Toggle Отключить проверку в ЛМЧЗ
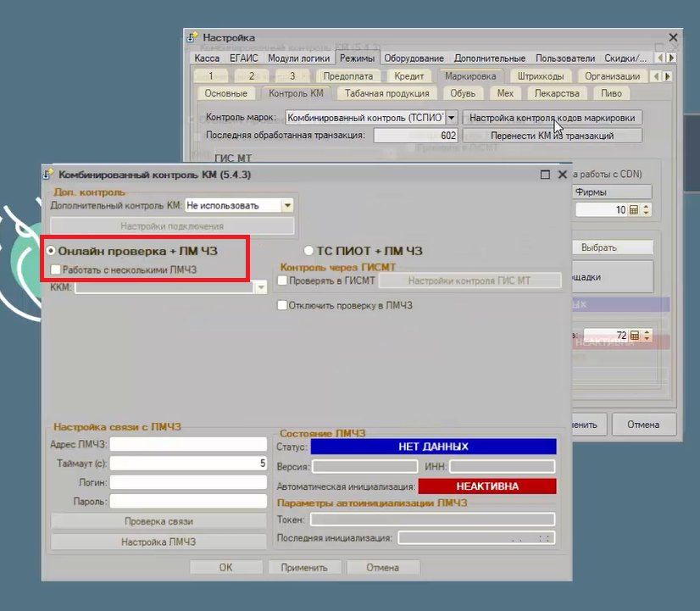700x611 pixels. [282, 305]
